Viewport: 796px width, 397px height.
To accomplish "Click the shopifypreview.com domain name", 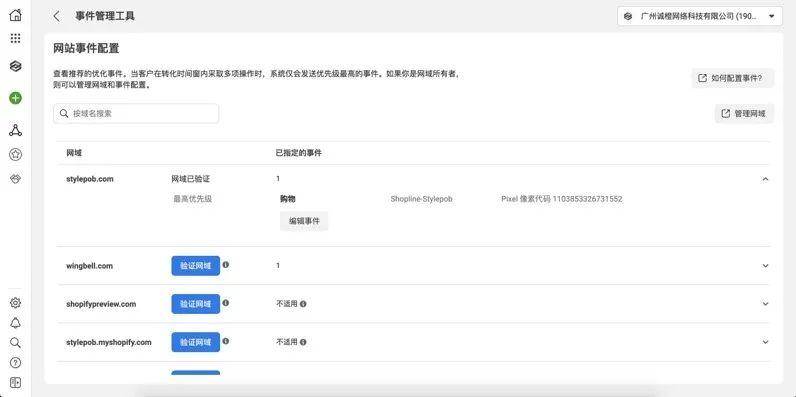I will tap(101, 304).
